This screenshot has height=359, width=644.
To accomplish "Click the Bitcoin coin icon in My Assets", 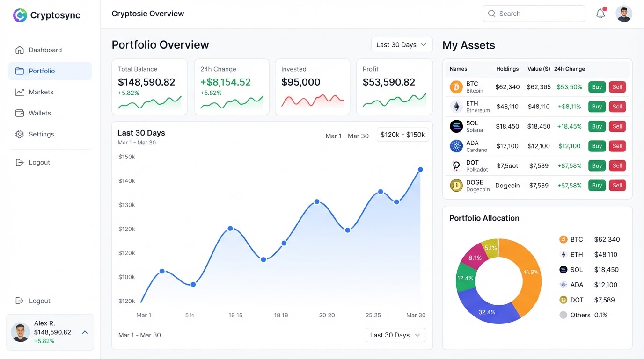I will (456, 87).
